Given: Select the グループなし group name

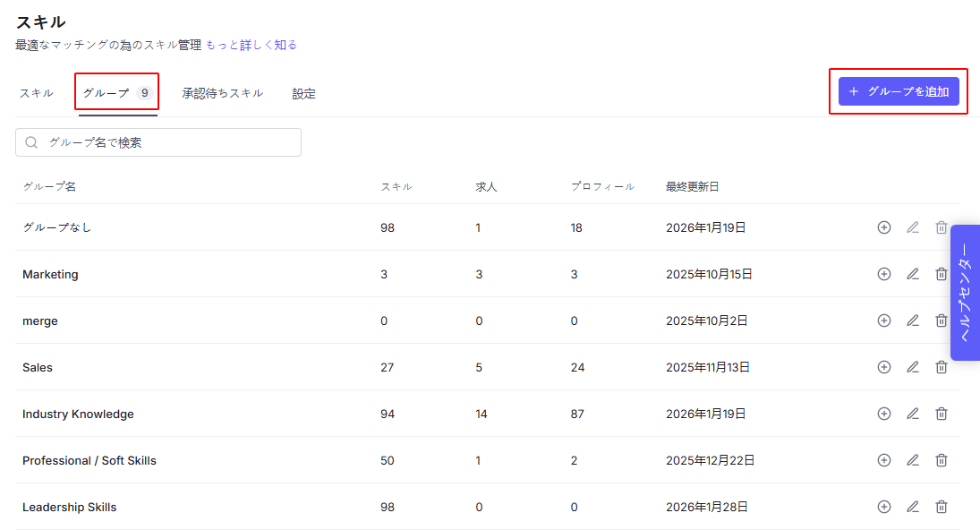Looking at the screenshot, I should 57,227.
